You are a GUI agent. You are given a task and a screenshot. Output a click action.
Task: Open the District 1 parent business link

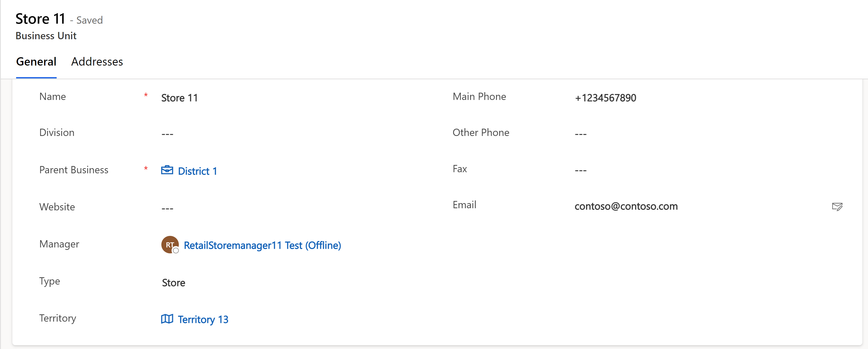pyautogui.click(x=197, y=171)
